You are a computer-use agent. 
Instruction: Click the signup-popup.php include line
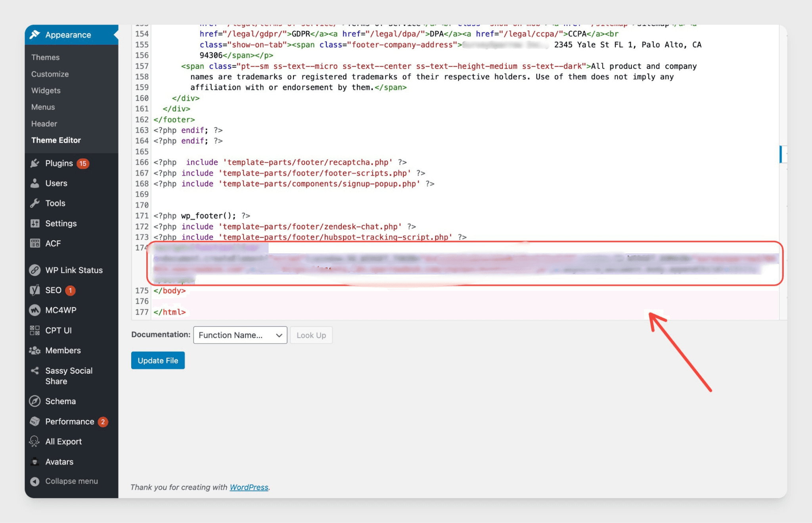294,183
